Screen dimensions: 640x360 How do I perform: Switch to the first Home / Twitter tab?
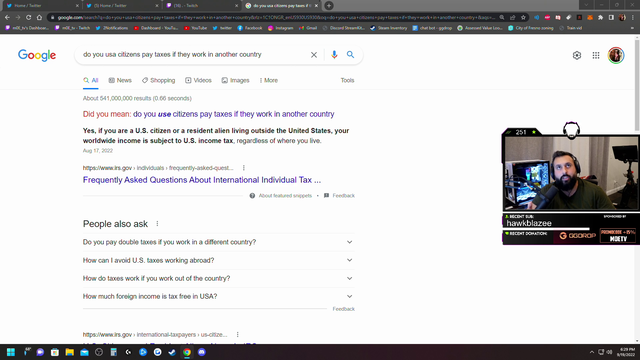(x=41, y=6)
